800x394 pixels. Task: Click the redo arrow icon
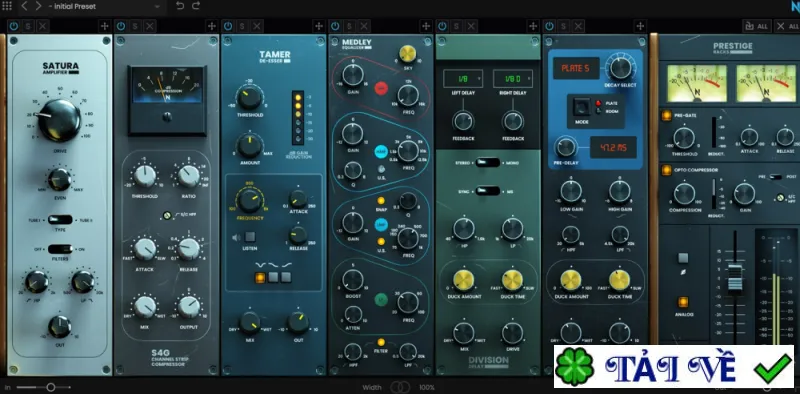point(196,6)
